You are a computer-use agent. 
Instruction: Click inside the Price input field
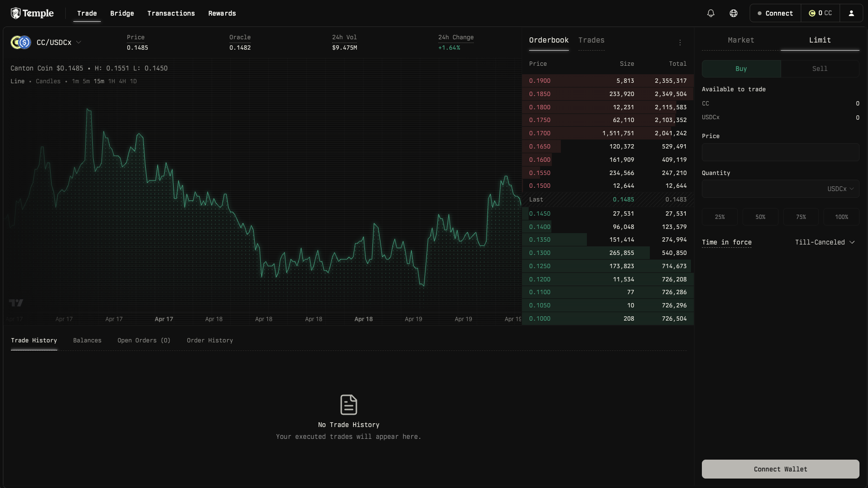[x=780, y=152]
